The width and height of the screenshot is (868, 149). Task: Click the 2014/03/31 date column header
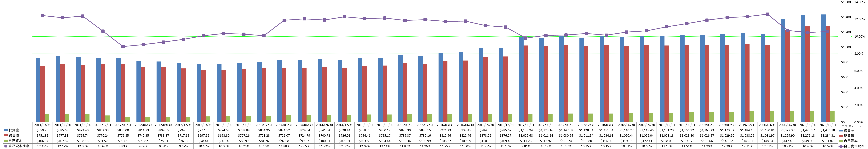pos(284,125)
